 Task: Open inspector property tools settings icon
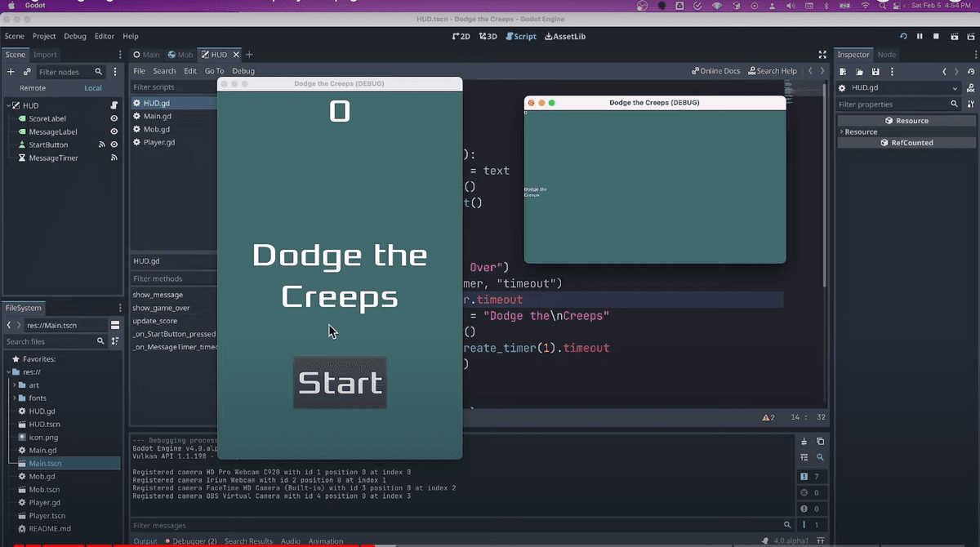[x=971, y=105]
